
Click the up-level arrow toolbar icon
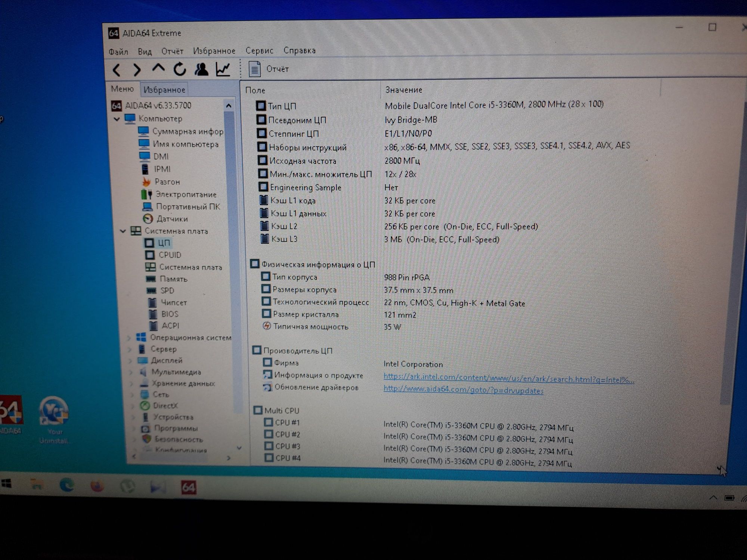pos(158,68)
